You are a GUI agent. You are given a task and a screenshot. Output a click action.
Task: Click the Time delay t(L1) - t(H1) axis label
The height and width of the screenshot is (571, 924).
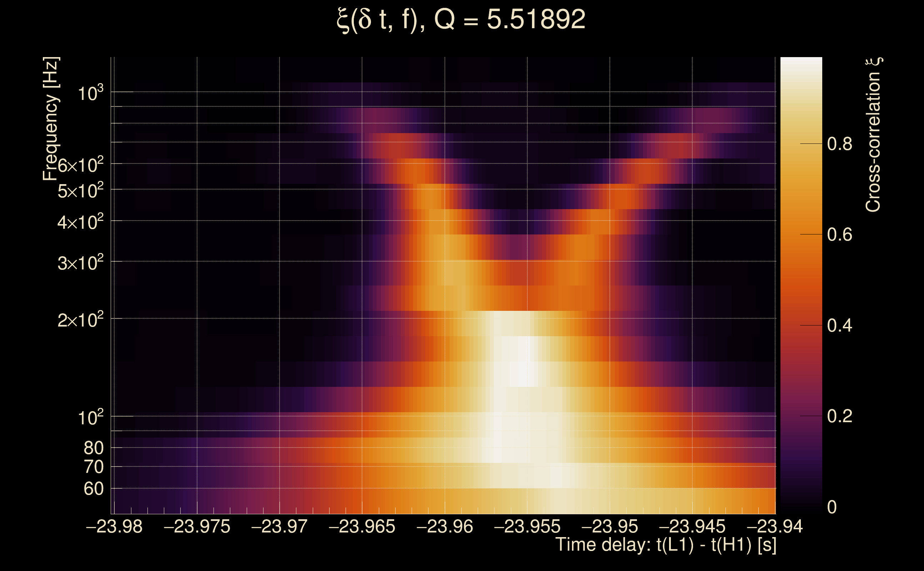pos(666,545)
